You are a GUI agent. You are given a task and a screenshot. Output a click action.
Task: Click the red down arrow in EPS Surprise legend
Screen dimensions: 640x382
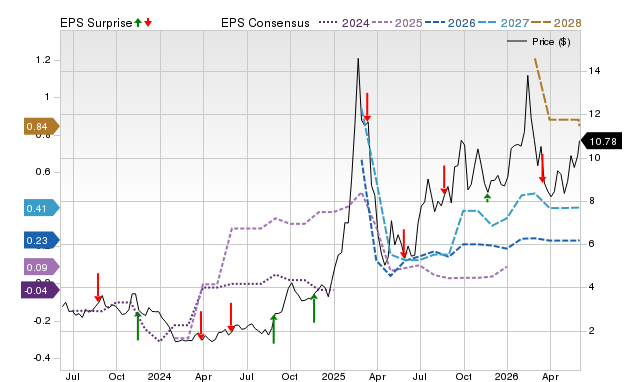click(148, 22)
